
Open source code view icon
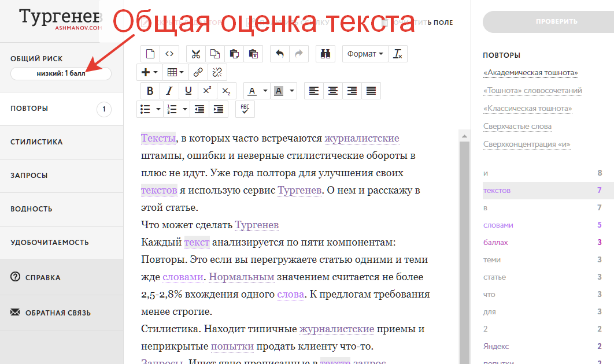(x=169, y=54)
